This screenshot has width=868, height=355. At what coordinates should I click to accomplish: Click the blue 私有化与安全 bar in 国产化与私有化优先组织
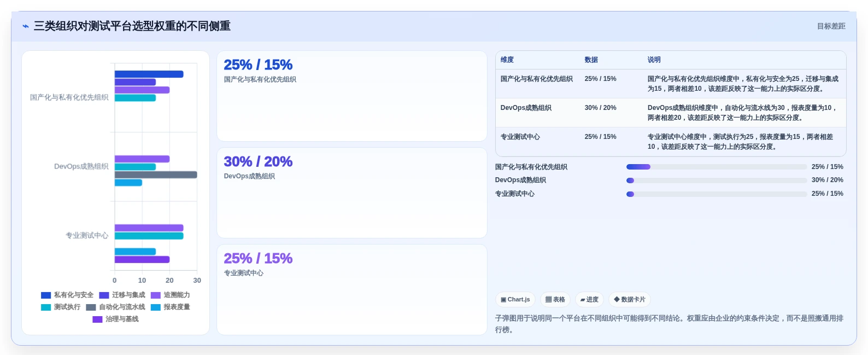(149, 74)
